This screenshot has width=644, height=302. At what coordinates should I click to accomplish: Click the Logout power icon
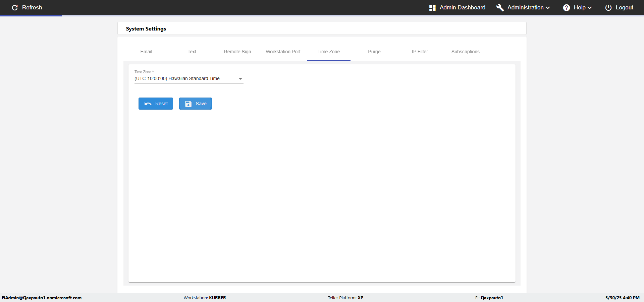pyautogui.click(x=608, y=7)
